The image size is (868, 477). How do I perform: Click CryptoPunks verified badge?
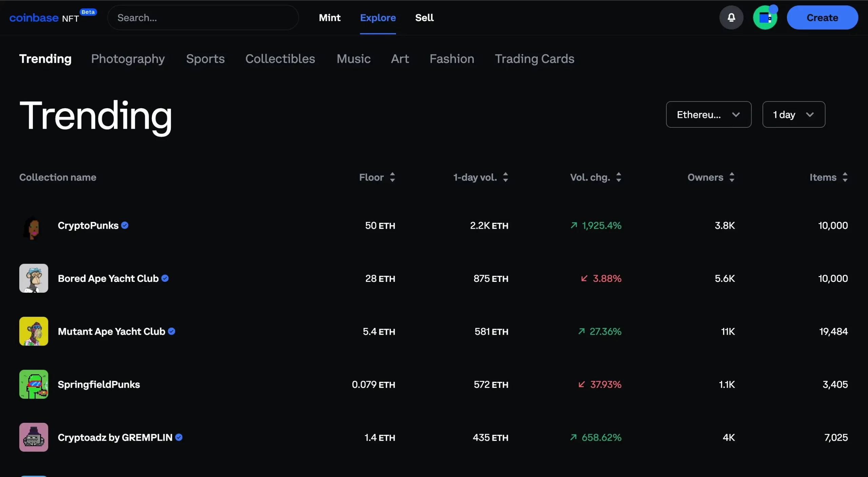click(x=125, y=225)
